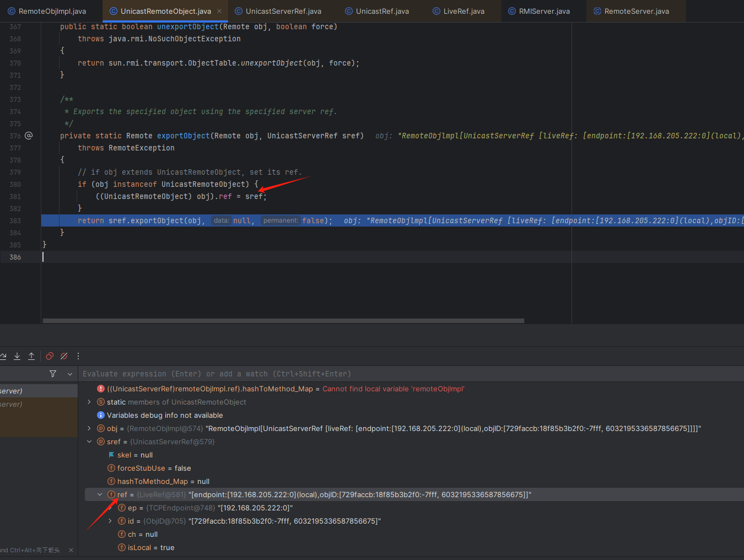The height and width of the screenshot is (560, 744).
Task: Toggle Mute Breakpoints crossed-circle icon
Action: 64,356
